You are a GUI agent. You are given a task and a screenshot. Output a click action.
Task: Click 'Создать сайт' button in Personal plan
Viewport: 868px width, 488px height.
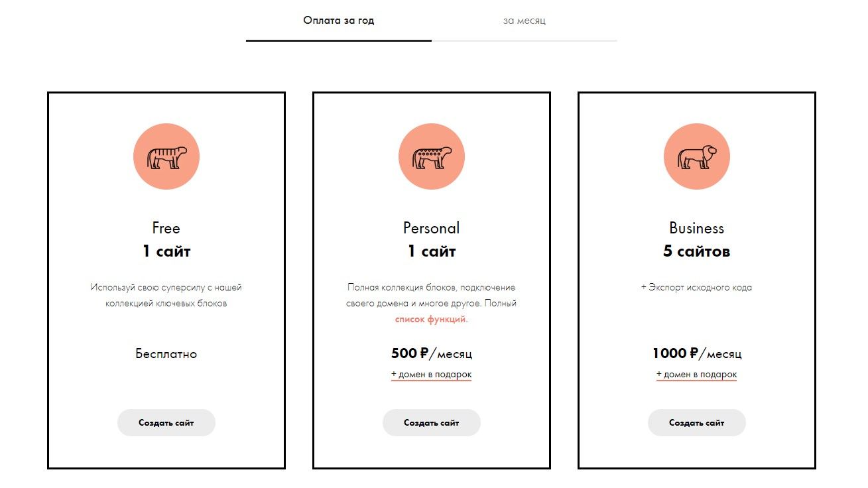432,422
